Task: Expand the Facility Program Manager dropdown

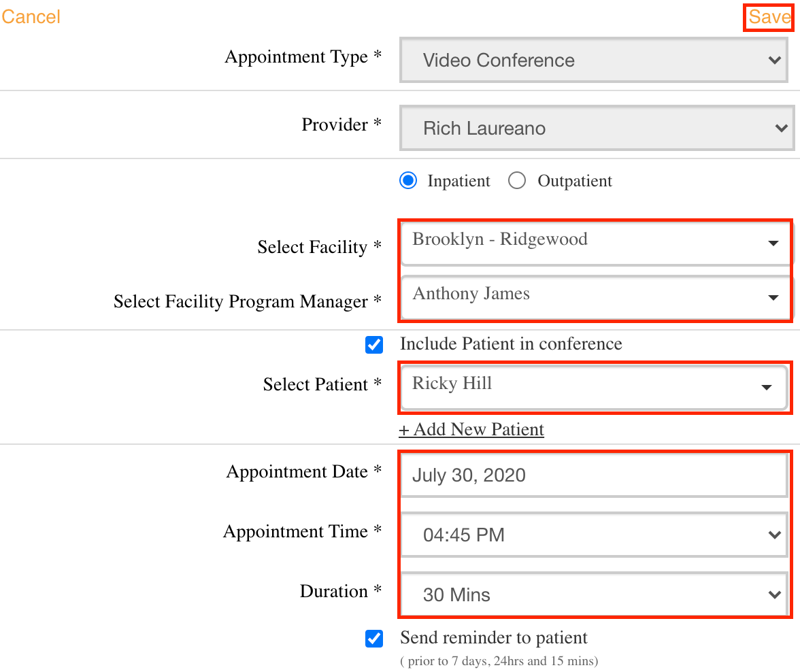Action: (595, 296)
